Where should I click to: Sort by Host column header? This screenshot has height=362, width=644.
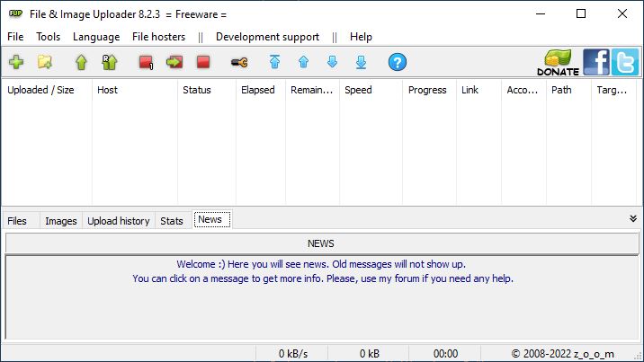pos(135,90)
